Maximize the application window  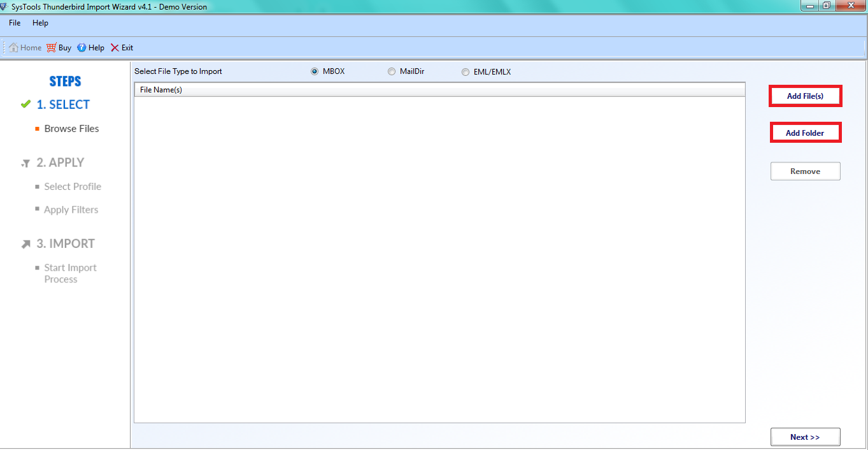click(x=826, y=6)
